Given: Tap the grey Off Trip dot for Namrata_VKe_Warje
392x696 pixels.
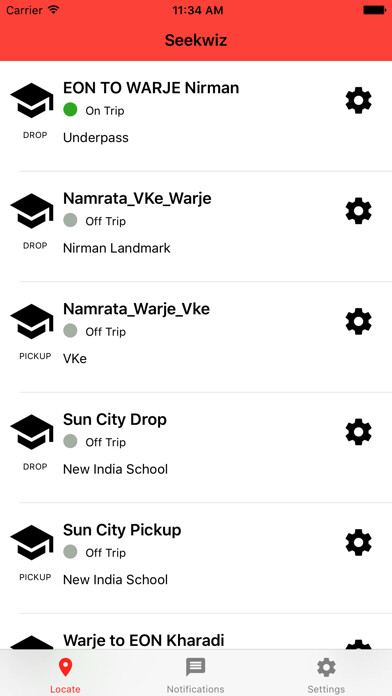Looking at the screenshot, I should pyautogui.click(x=70, y=220).
